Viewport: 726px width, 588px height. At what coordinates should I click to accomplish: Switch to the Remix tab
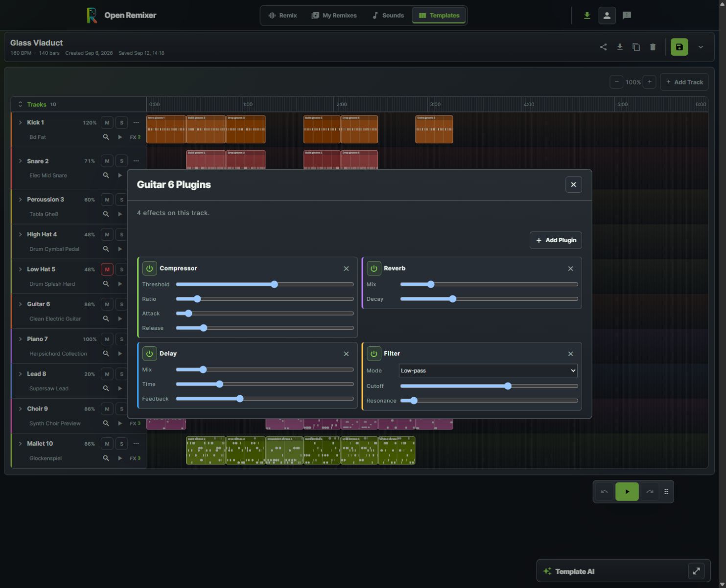pyautogui.click(x=283, y=16)
